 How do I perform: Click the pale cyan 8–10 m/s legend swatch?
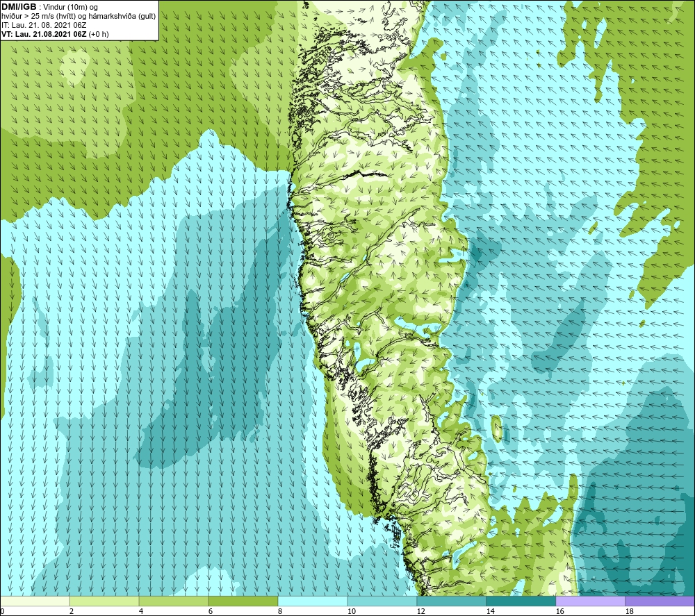313,601
